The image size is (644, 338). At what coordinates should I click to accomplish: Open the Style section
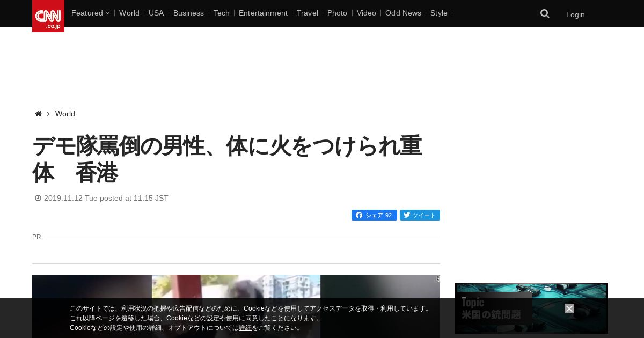(439, 13)
